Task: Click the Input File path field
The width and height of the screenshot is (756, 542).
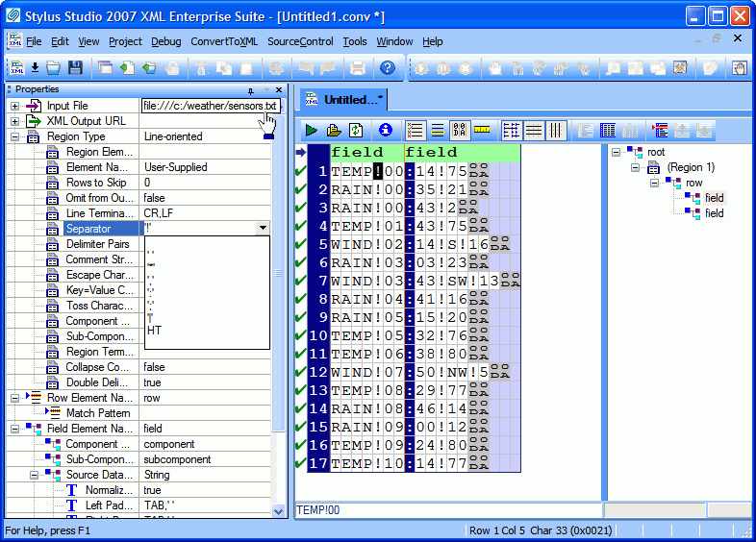Action: pyautogui.click(x=211, y=106)
